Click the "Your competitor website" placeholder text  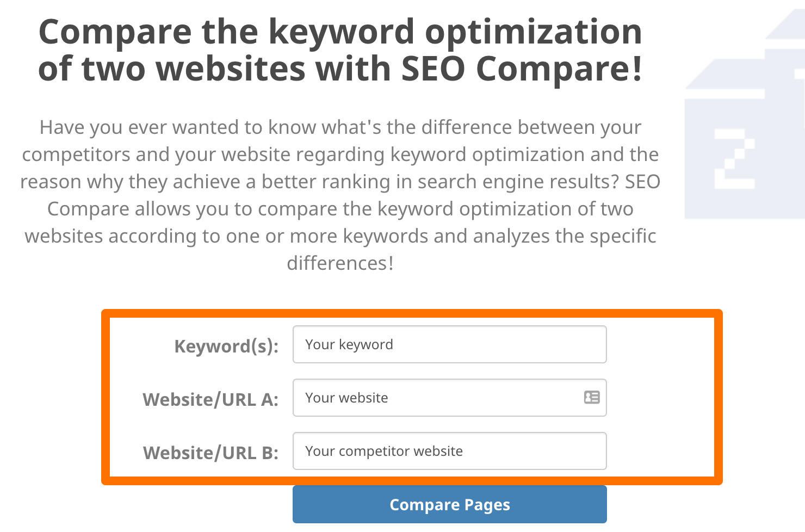tap(384, 451)
